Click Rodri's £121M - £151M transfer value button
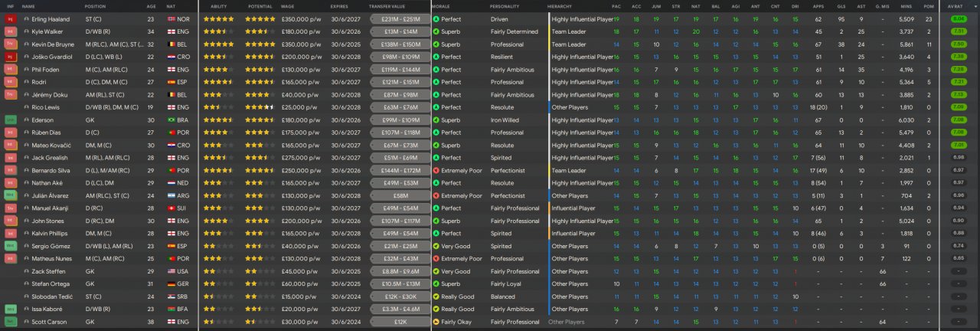980x331 pixels. pyautogui.click(x=400, y=82)
